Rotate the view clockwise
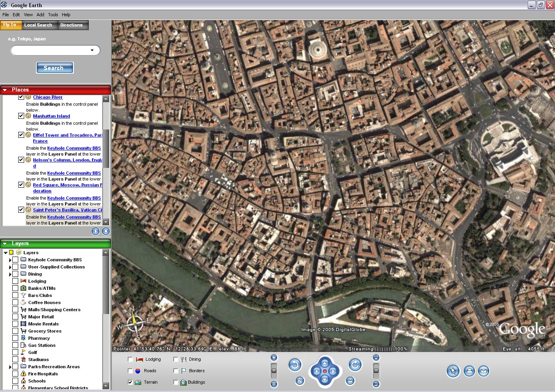This screenshot has width=555, height=392. click(355, 365)
